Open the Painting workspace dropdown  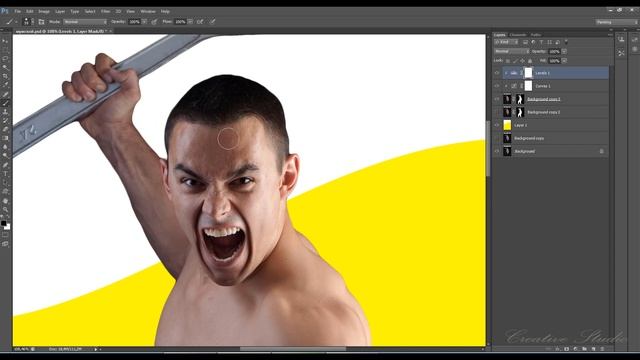(x=617, y=22)
